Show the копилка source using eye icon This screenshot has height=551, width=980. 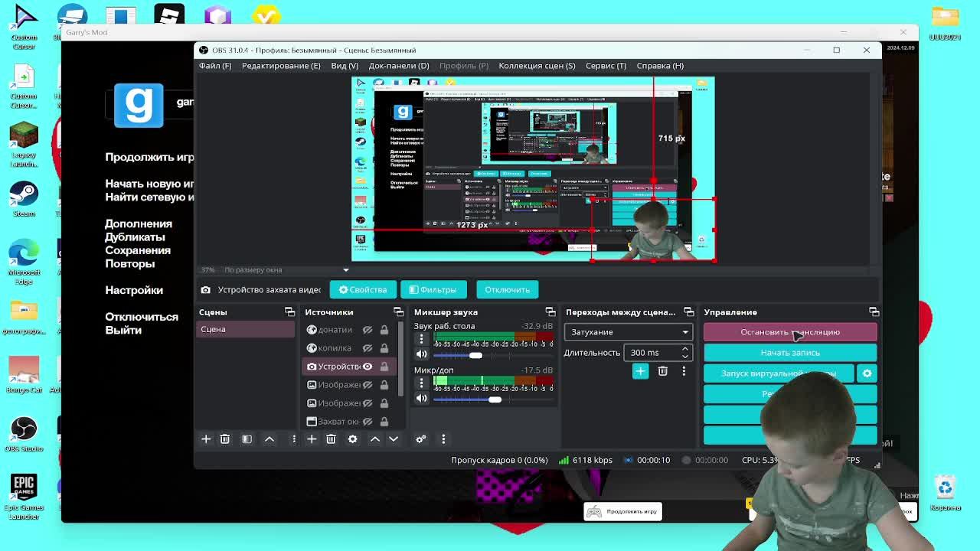[367, 348]
